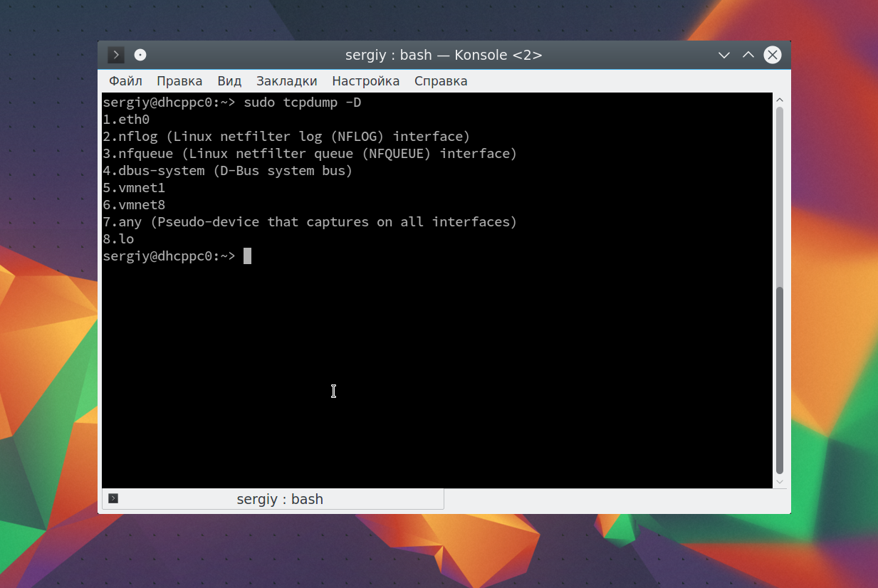This screenshot has height=588, width=878.
Task: Minimize the Konsole window
Action: pyautogui.click(x=724, y=55)
